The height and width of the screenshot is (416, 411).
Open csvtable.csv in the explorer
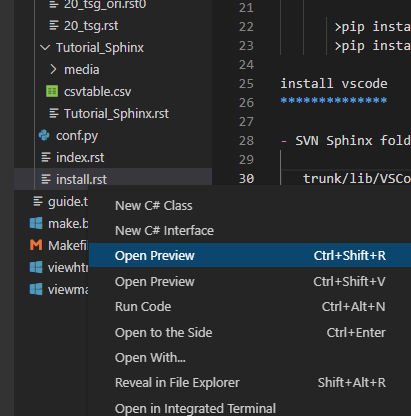[97, 91]
